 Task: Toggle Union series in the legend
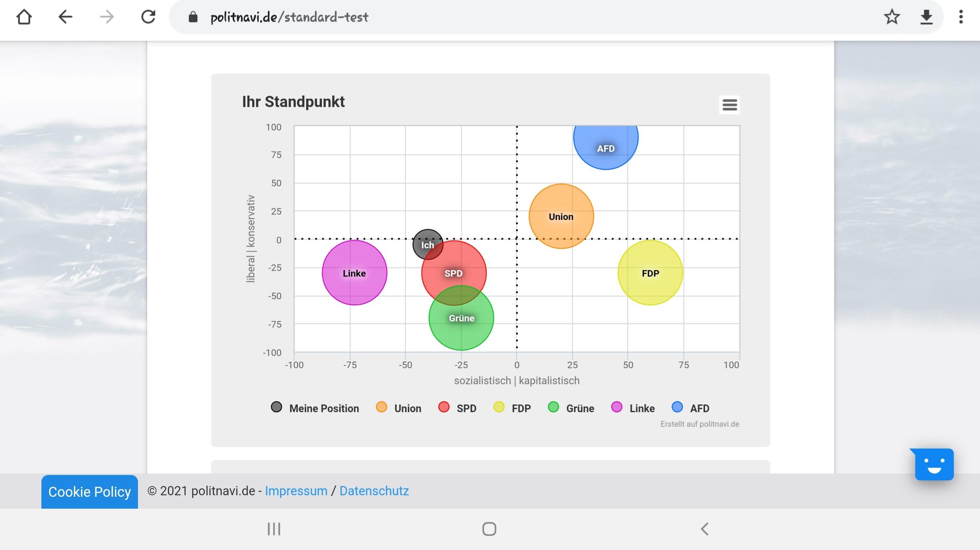pos(399,408)
